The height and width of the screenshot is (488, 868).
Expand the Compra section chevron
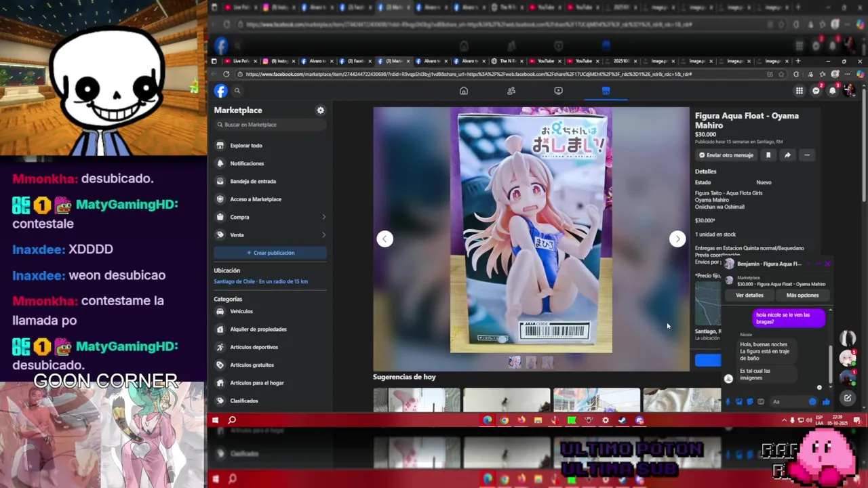pos(323,217)
